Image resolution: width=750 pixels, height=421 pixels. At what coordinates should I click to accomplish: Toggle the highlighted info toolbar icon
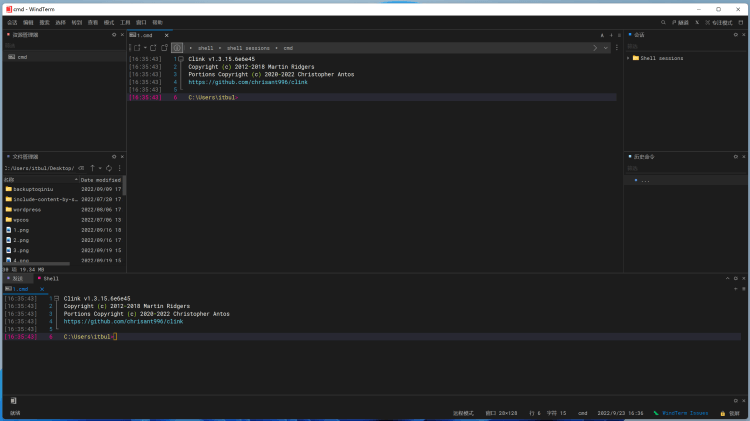(177, 48)
